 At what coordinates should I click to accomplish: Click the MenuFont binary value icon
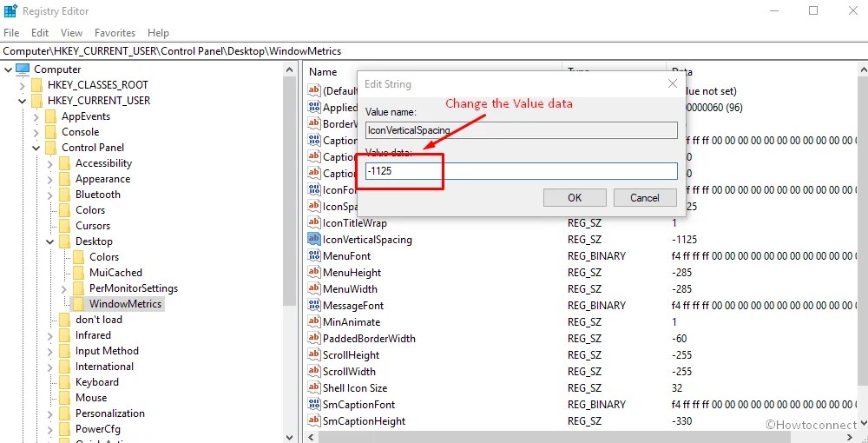point(314,256)
